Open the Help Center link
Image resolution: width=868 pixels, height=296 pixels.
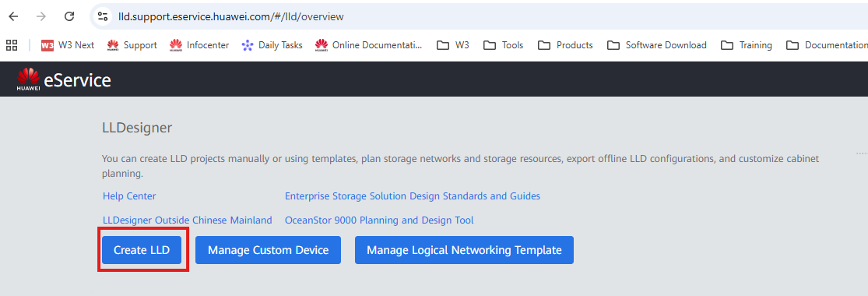pyautogui.click(x=129, y=196)
